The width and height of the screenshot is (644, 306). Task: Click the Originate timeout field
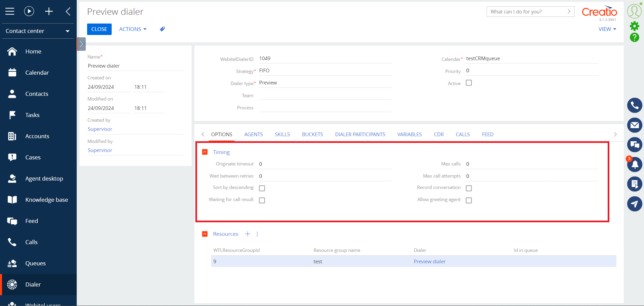tap(325, 164)
